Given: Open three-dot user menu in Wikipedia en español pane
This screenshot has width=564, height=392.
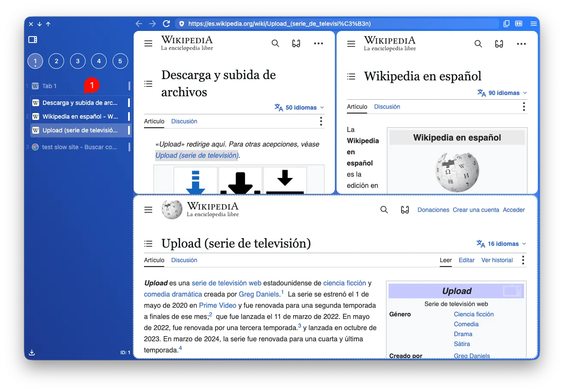Looking at the screenshot, I should click(521, 43).
